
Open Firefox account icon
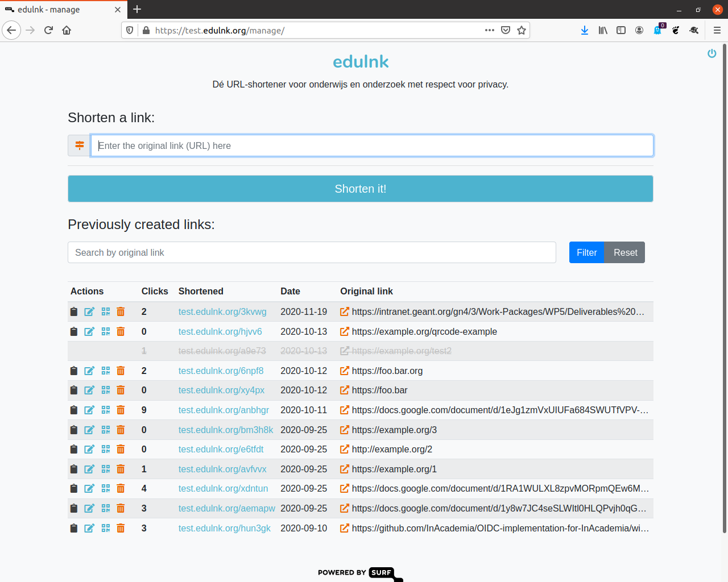click(639, 30)
